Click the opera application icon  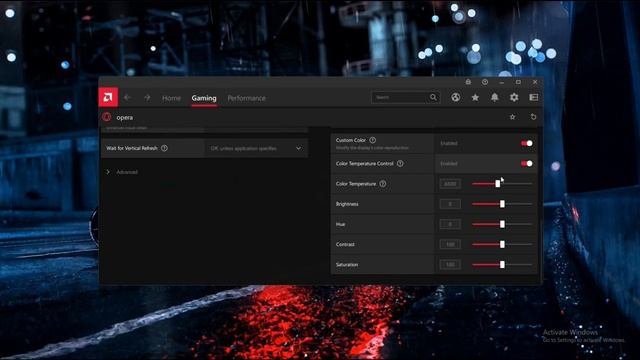coord(107,117)
